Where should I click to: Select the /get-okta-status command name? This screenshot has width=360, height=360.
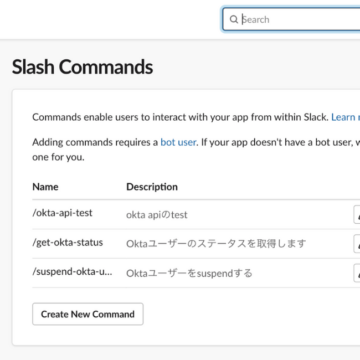[x=68, y=242]
